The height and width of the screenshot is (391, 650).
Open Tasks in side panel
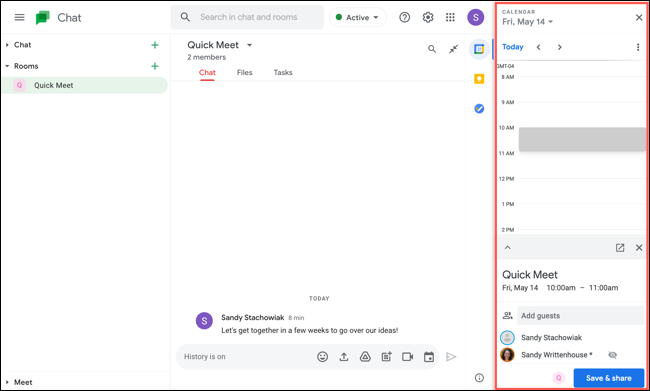[x=479, y=109]
